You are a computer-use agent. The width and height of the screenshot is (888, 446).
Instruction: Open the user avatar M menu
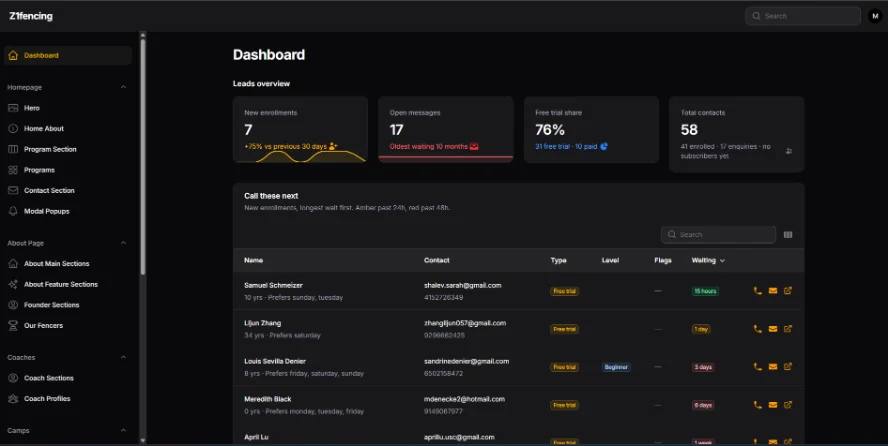[876, 16]
